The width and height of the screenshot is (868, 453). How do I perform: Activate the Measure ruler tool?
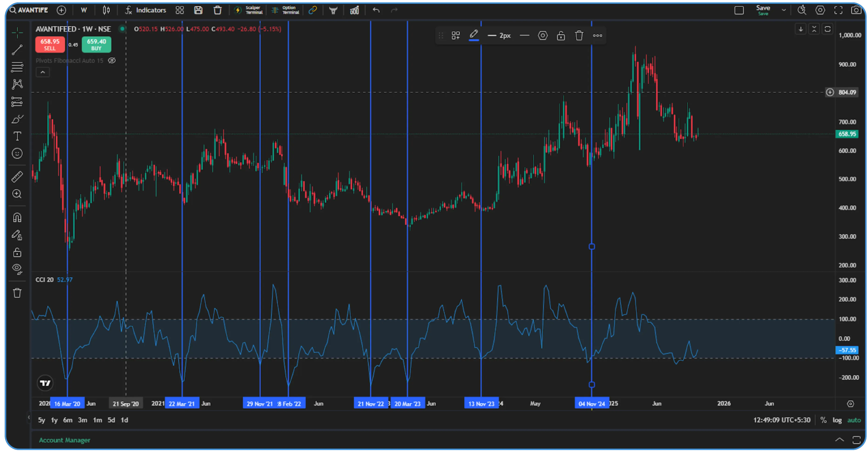coord(17,176)
